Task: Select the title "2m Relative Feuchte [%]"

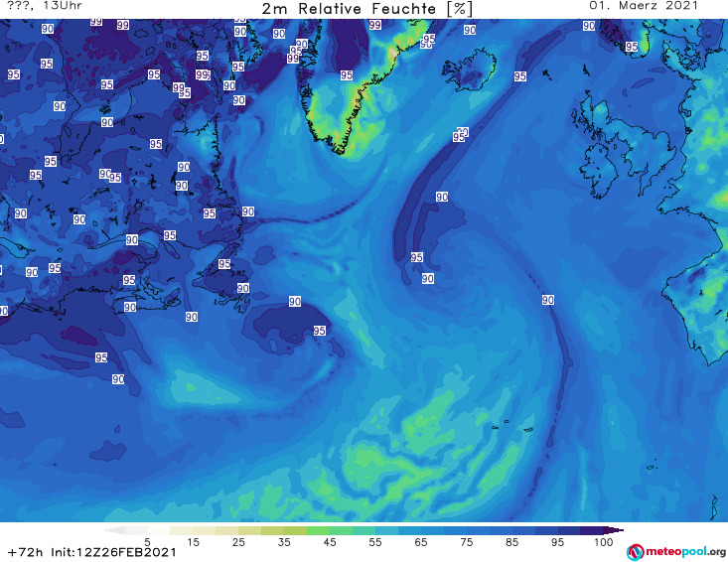Action: pos(367,9)
